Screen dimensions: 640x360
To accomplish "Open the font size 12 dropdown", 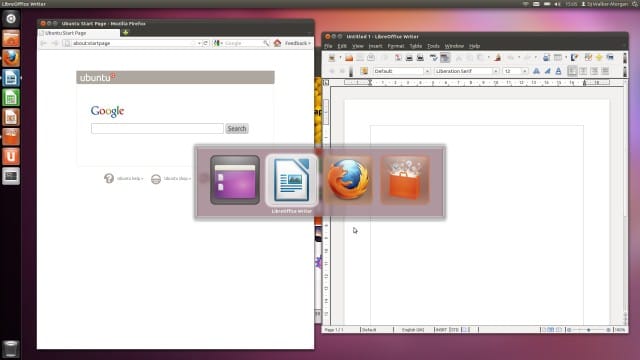I will [525, 71].
